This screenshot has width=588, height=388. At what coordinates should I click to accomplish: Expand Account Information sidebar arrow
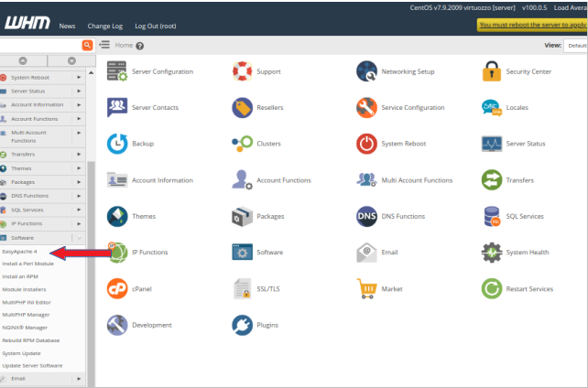79,105
